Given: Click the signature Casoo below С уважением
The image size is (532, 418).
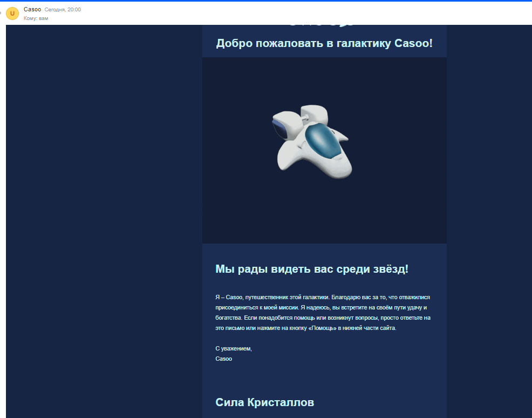Looking at the screenshot, I should [223, 359].
